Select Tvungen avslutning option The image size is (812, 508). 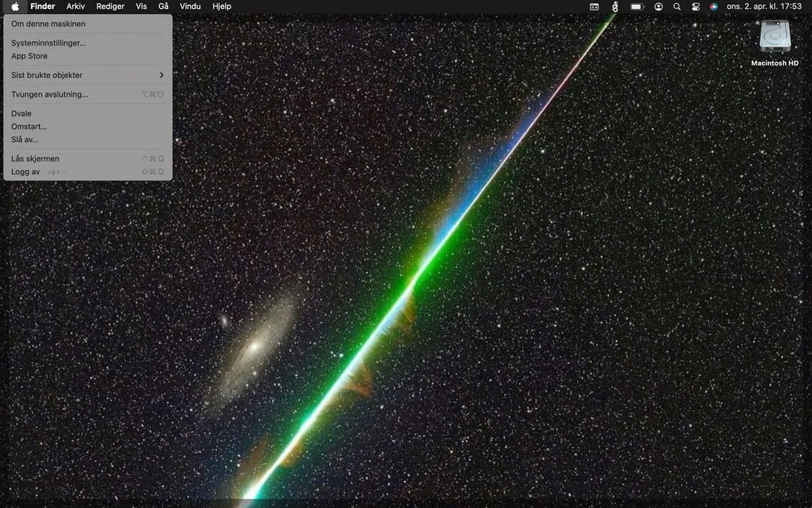click(50, 94)
